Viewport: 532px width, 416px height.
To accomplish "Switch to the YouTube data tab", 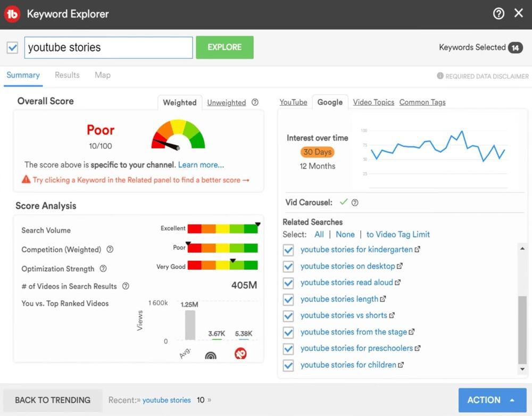I will point(293,102).
